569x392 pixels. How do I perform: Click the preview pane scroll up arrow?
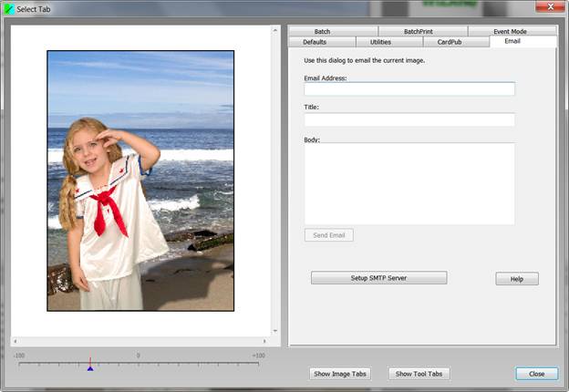click(x=276, y=30)
